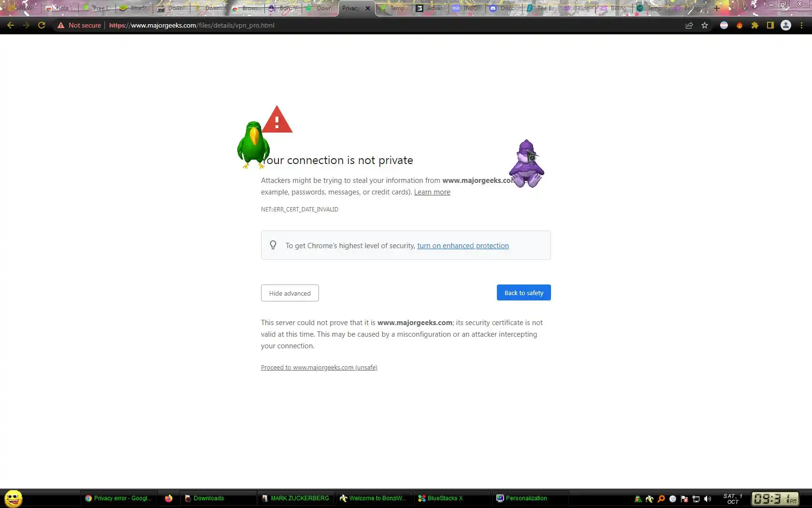Viewport: 812px width, 508px height.
Task: Open the orange flame extension icon
Action: click(739, 25)
